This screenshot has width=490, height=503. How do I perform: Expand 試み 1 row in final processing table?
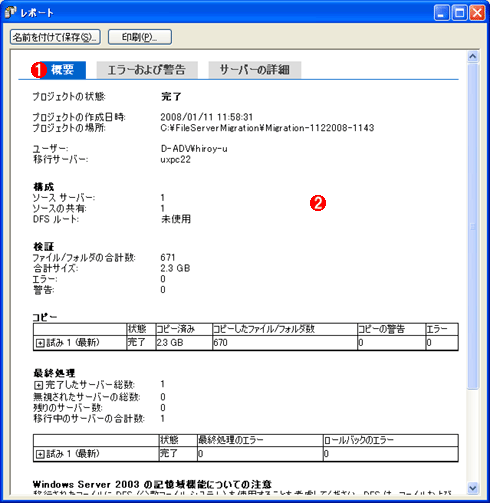(x=40, y=454)
